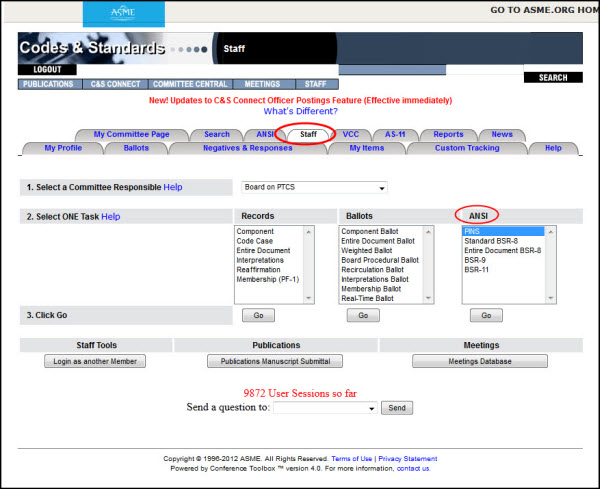Click Ballots list scroll down arrow
Screen dimensions: 600x489
[x=428, y=298]
